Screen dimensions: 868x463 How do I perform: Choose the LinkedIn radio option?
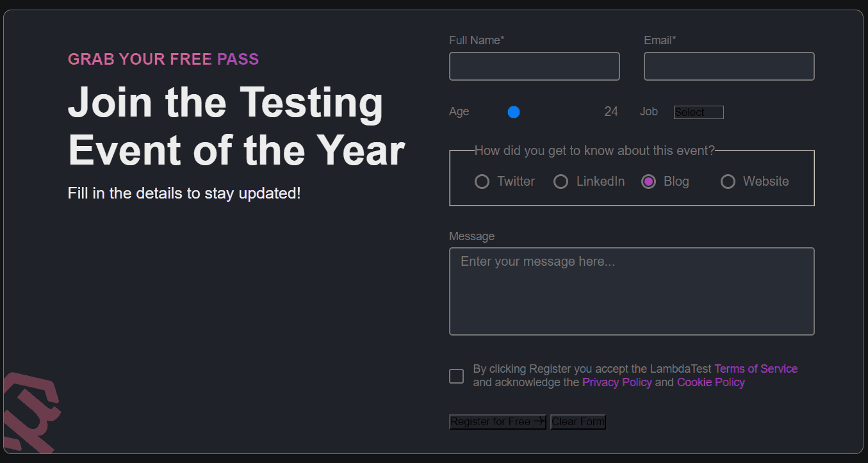click(561, 182)
